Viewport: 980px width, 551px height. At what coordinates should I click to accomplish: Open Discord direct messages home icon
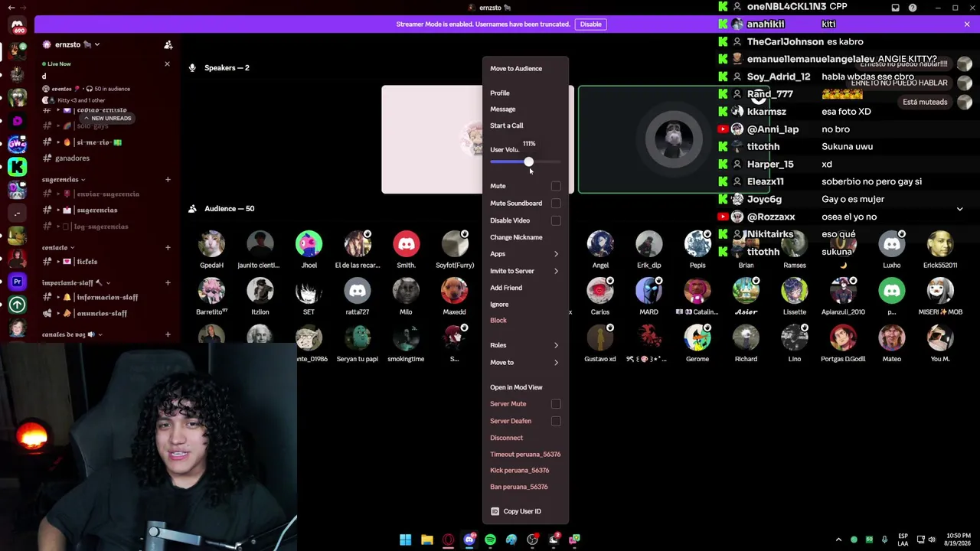tap(17, 25)
